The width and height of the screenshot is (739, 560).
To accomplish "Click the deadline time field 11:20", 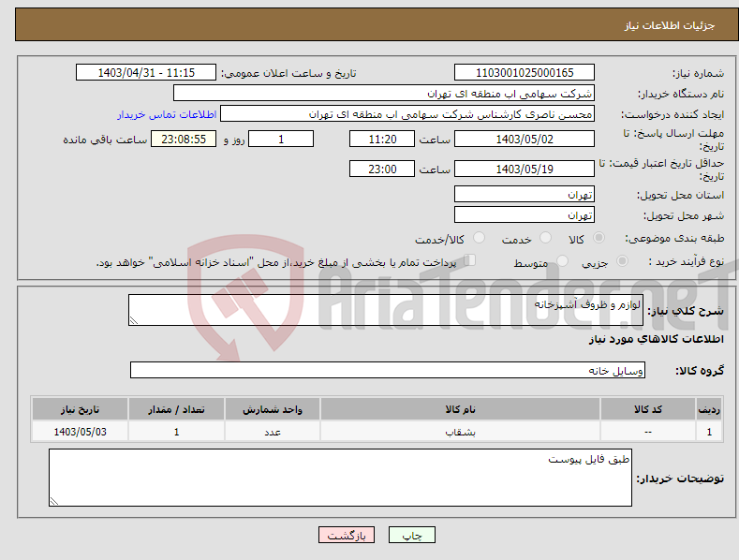I will (382, 139).
